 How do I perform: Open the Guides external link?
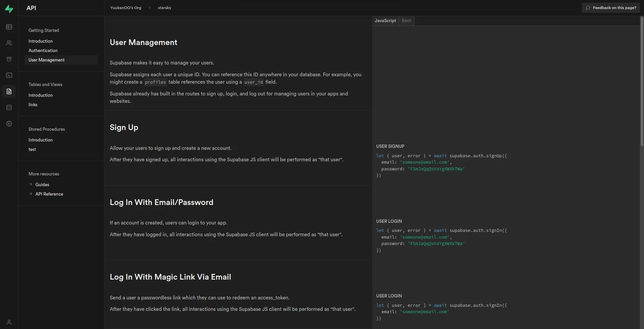click(42, 184)
